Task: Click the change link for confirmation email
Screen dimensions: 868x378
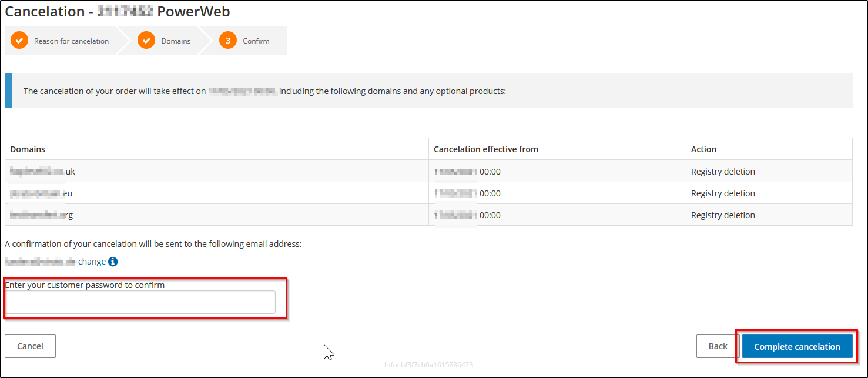Action: click(x=92, y=261)
